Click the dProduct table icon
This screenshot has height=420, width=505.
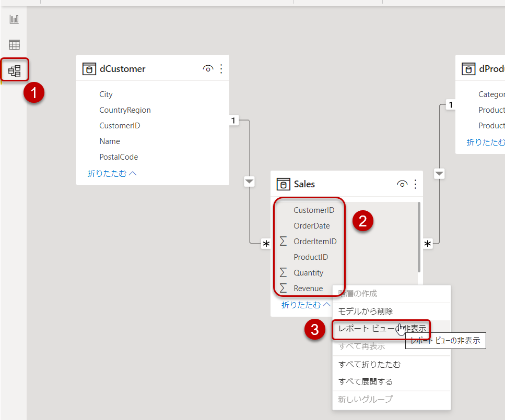(468, 69)
